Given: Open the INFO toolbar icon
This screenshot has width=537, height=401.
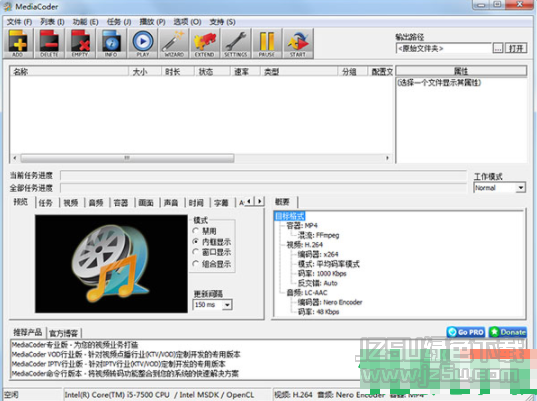Looking at the screenshot, I should [111, 43].
